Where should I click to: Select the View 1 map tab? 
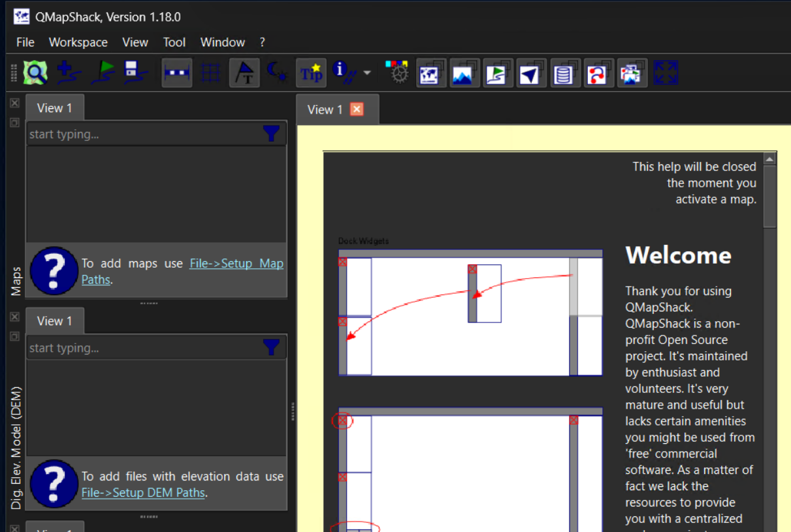[x=325, y=109]
